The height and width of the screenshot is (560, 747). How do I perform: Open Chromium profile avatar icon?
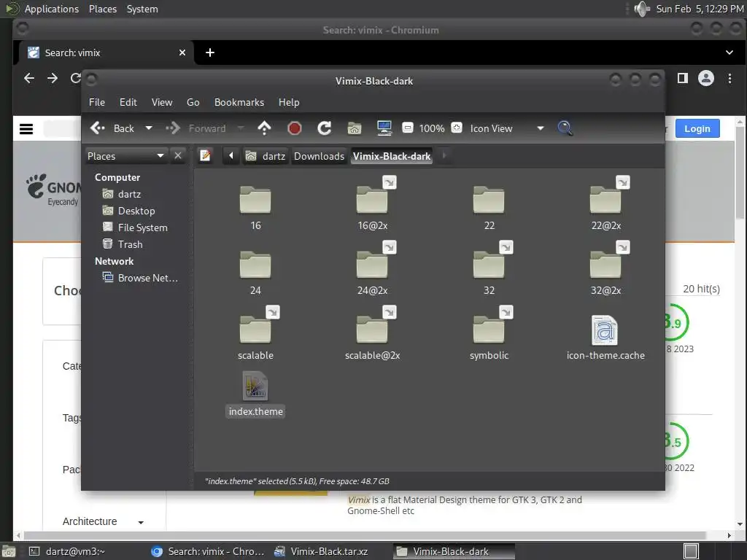(x=705, y=78)
